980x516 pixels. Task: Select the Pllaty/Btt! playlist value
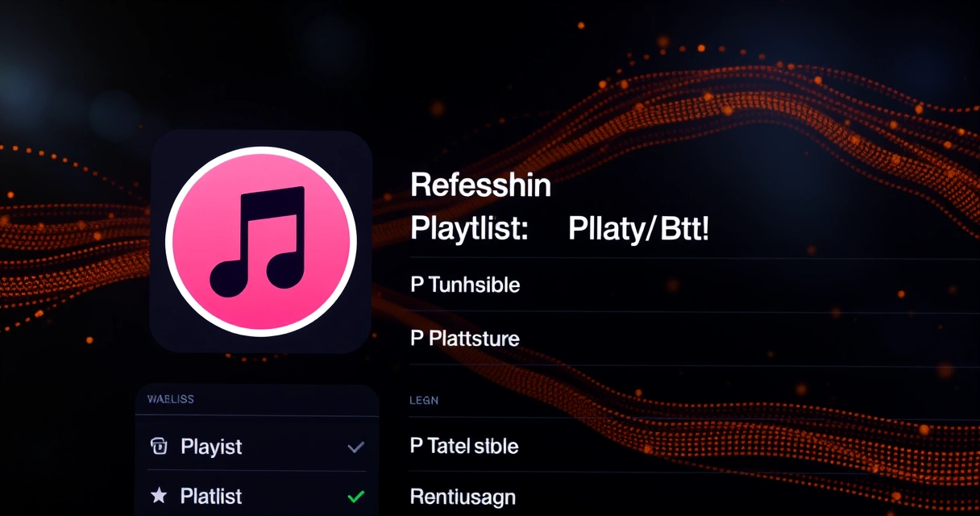(639, 230)
